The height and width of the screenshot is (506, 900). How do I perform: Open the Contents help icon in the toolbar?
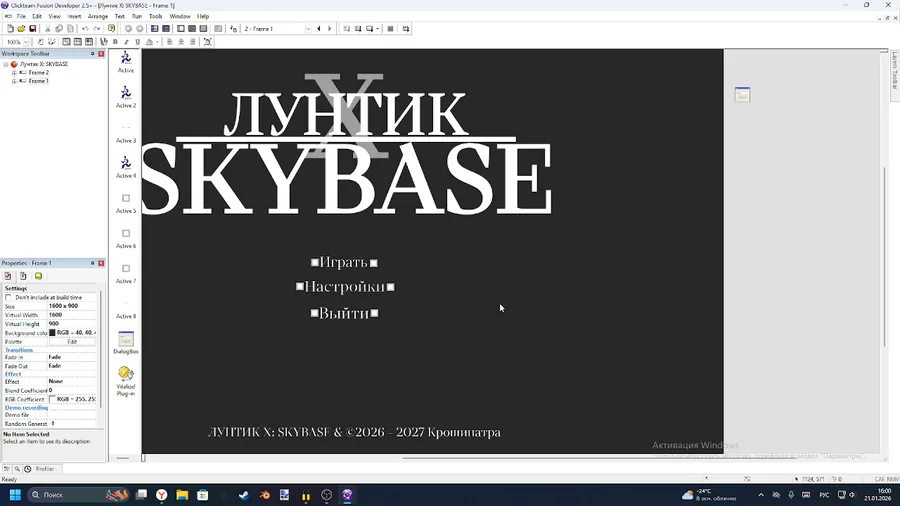(x=111, y=29)
